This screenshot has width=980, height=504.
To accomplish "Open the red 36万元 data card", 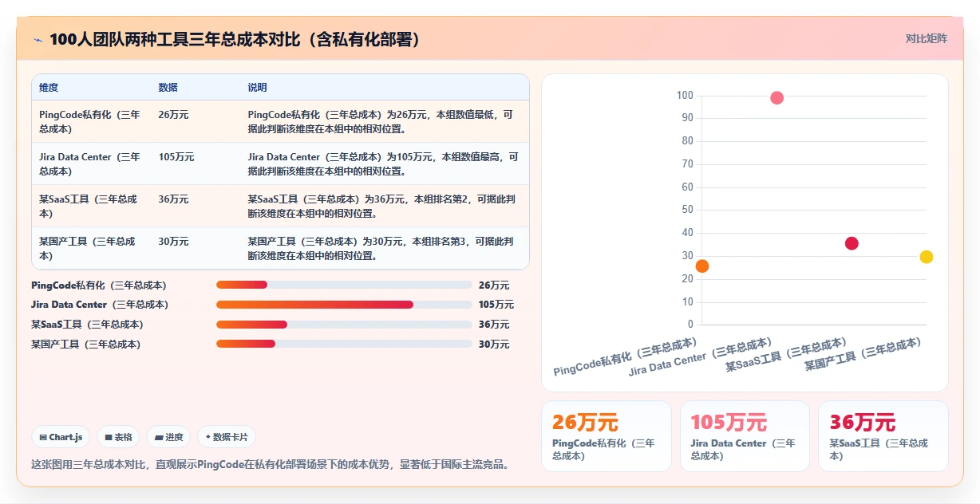I will 883,436.
